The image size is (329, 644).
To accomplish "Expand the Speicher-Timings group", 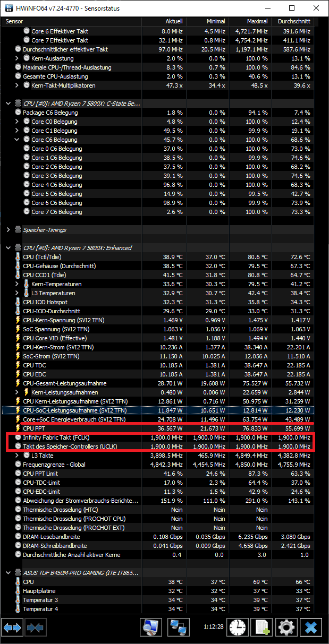I will tap(8, 230).
